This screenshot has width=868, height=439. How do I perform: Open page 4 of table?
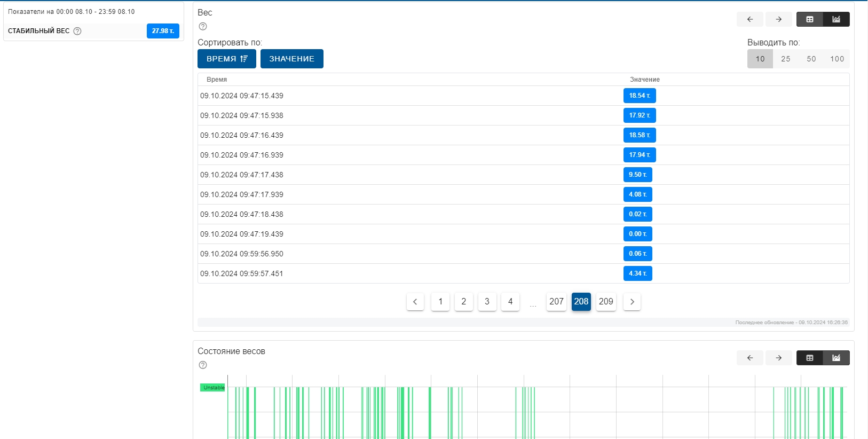tap(510, 302)
